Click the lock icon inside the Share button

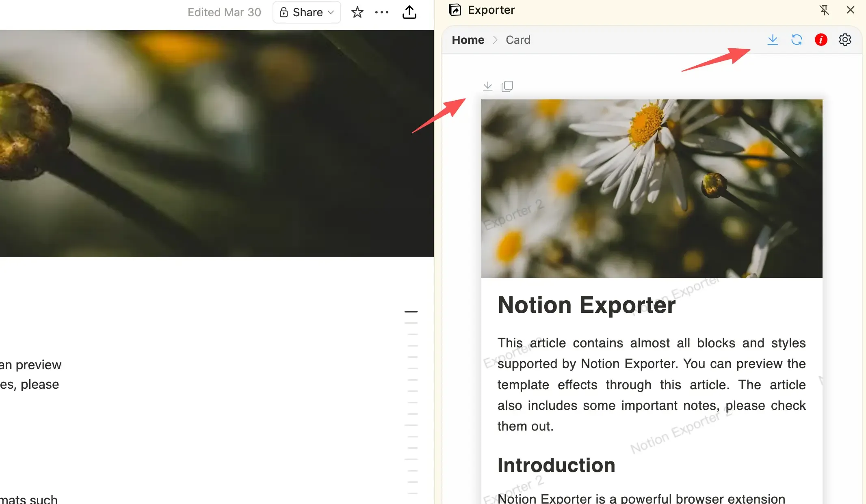pyautogui.click(x=284, y=12)
